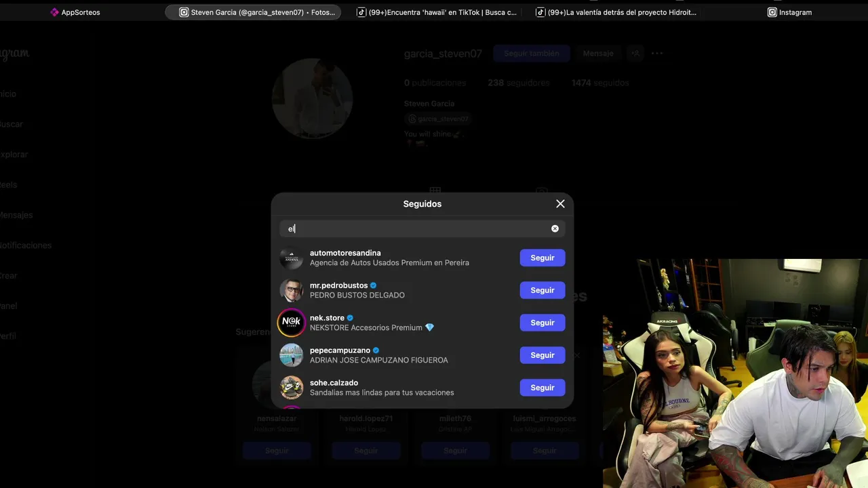This screenshot has height=488, width=868.
Task: Follow suggested luismi_arrogoces via Seguir
Action: pyautogui.click(x=545, y=451)
